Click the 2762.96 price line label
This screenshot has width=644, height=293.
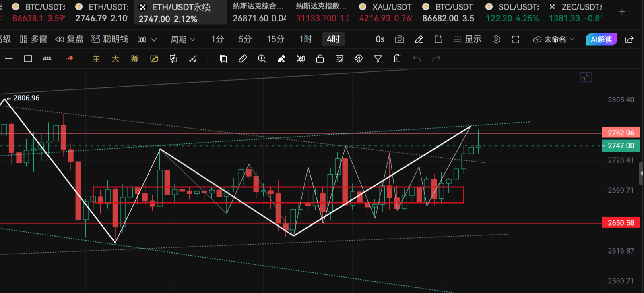click(x=621, y=133)
